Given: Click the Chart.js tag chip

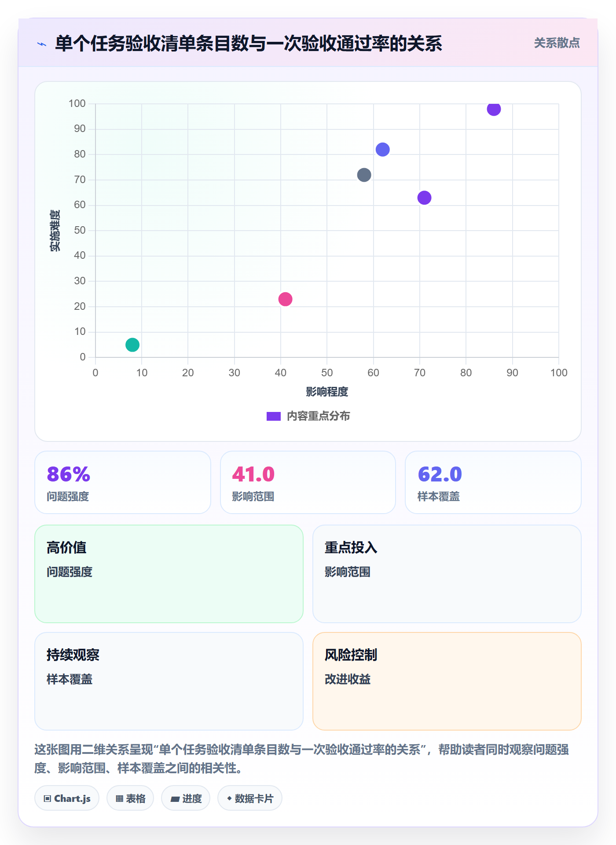Looking at the screenshot, I should coord(67,798).
